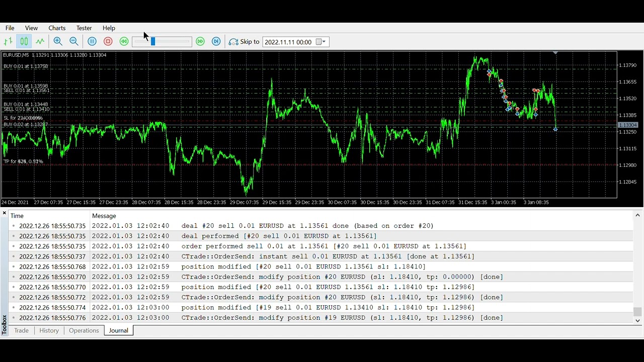Switch to the Operations tab
644x362 pixels.
[x=84, y=330]
